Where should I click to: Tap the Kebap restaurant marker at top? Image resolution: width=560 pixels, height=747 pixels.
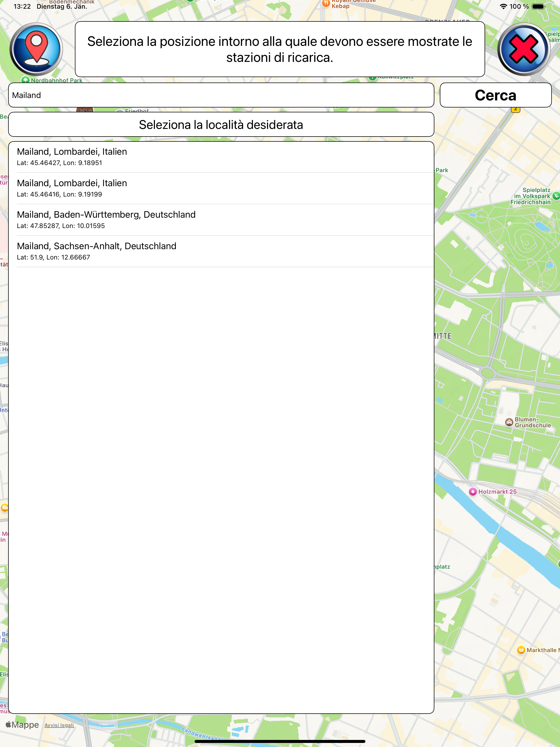pyautogui.click(x=326, y=3)
